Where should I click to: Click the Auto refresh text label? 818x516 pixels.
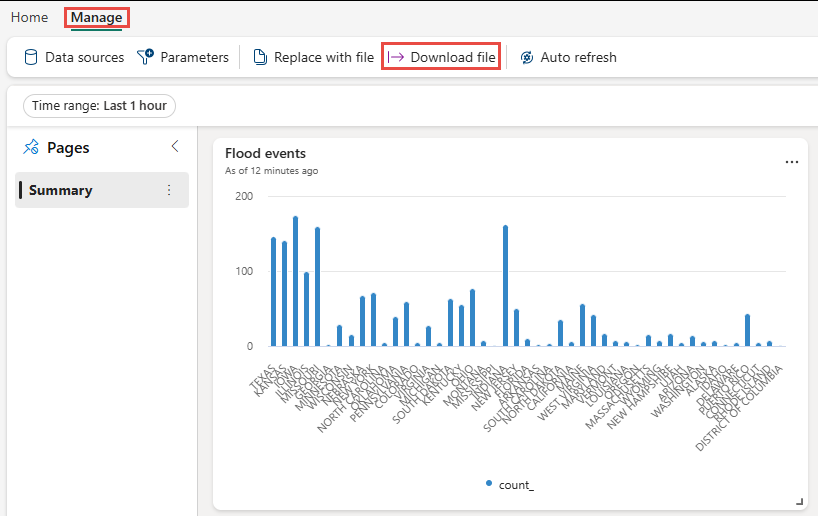point(578,57)
